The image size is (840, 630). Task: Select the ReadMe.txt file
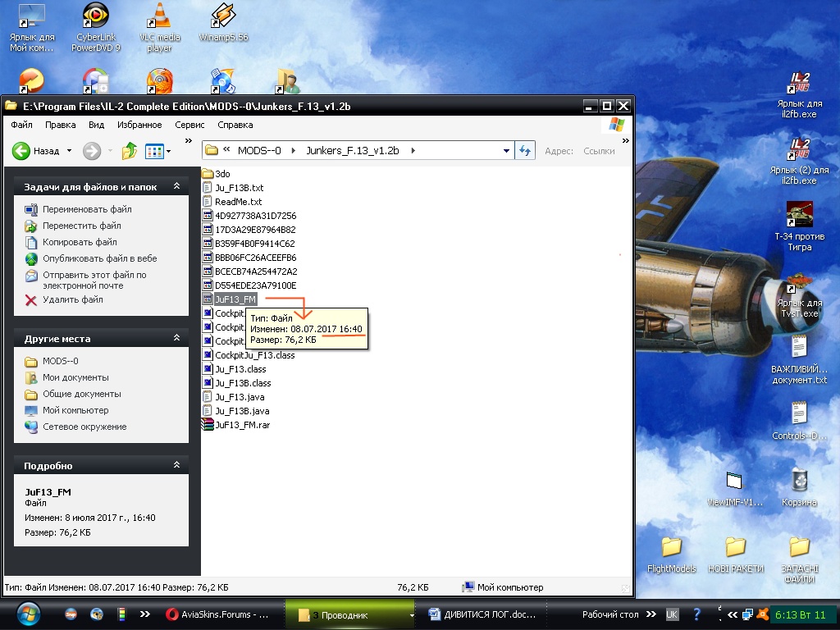pos(232,202)
